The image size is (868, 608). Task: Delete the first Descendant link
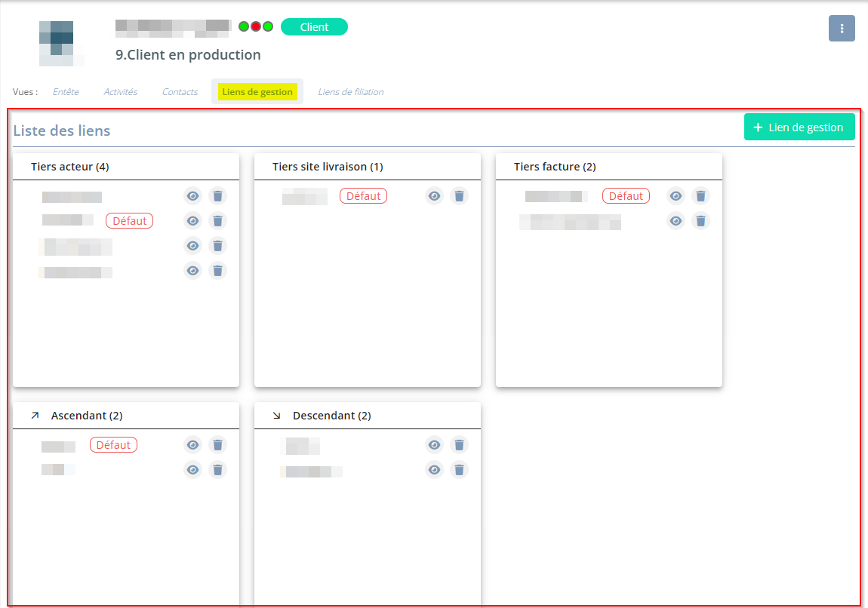459,445
